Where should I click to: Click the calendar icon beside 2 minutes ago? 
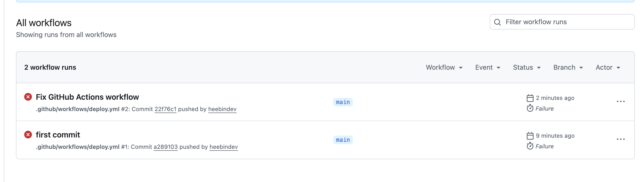tap(530, 98)
